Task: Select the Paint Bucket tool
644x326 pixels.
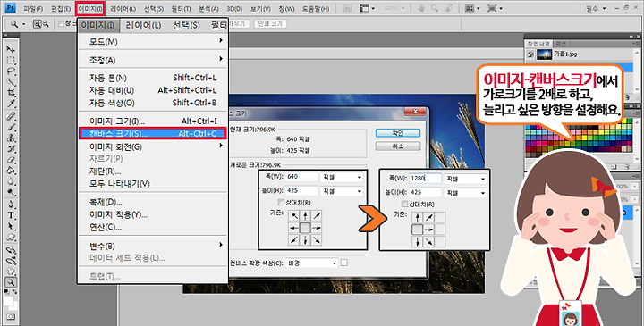Action: tap(11, 171)
